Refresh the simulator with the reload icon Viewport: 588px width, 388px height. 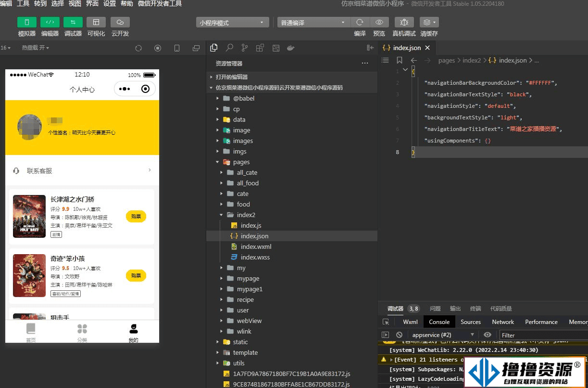click(138, 48)
